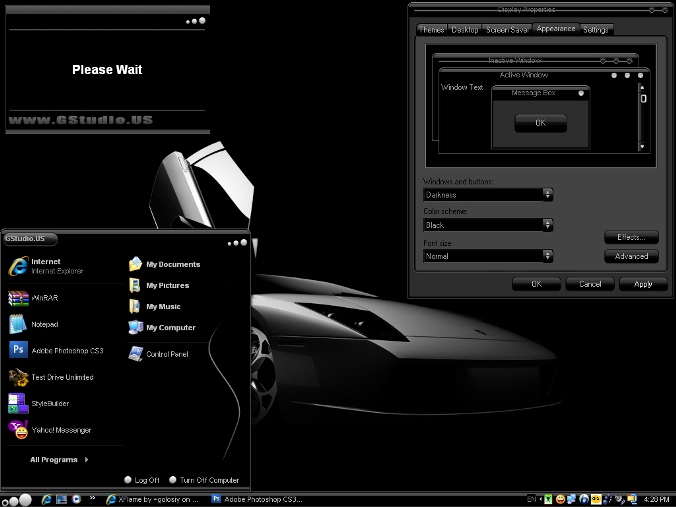The width and height of the screenshot is (676, 507).
Task: Click the green X tray icon
Action: (x=548, y=499)
